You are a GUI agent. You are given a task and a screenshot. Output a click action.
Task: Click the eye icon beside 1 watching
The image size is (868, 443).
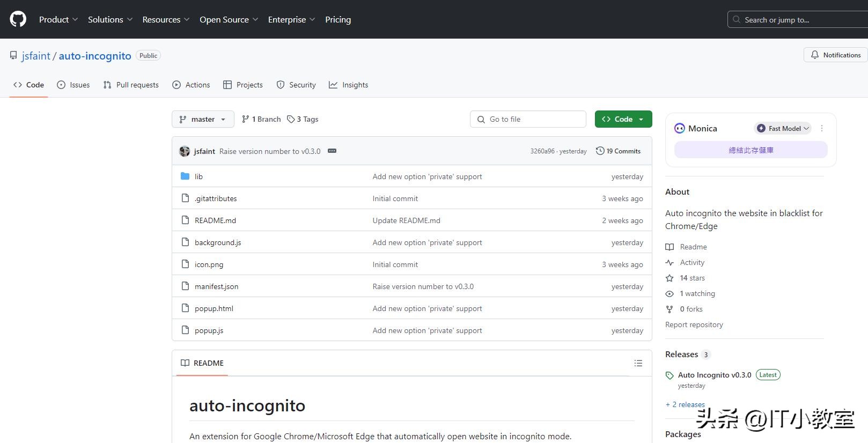(670, 293)
